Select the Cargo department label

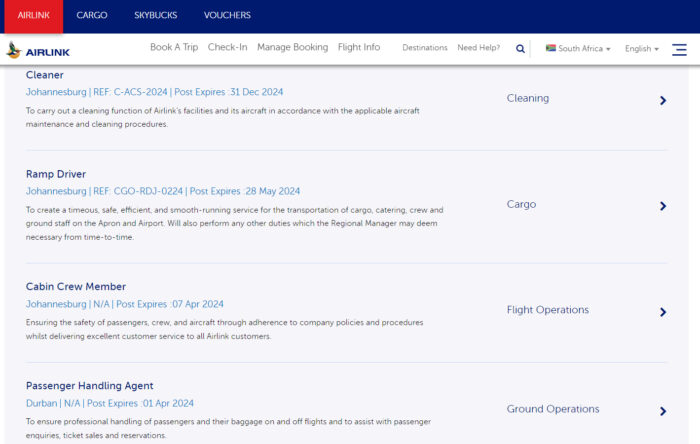521,204
